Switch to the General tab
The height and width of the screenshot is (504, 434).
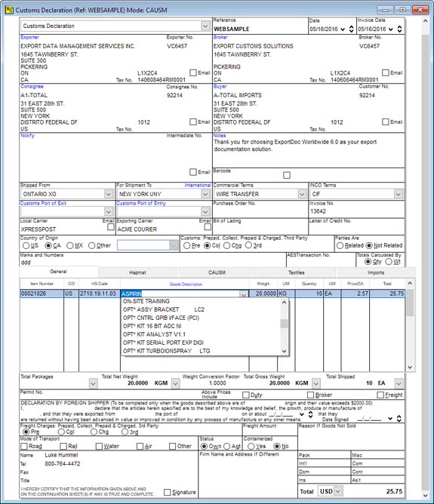click(59, 272)
